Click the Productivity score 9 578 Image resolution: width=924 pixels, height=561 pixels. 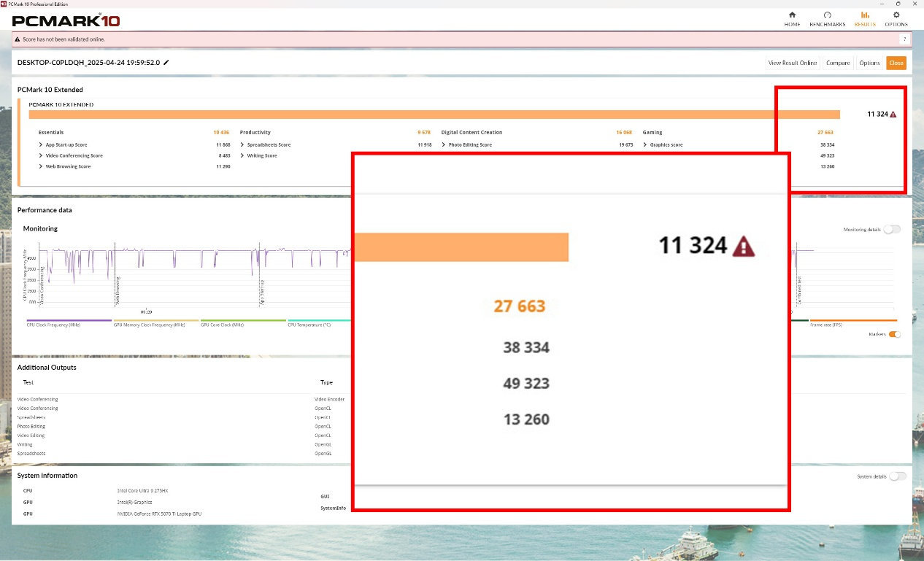coord(424,133)
